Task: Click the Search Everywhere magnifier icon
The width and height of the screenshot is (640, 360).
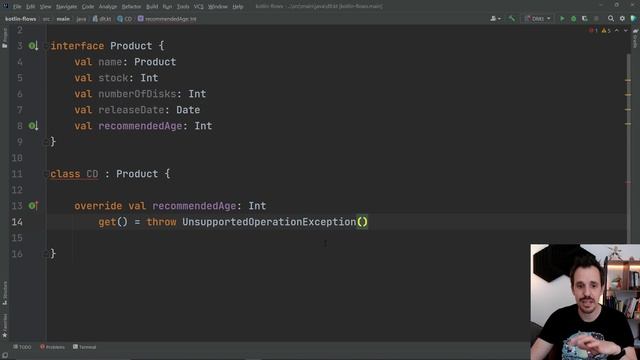Action: (x=611, y=19)
